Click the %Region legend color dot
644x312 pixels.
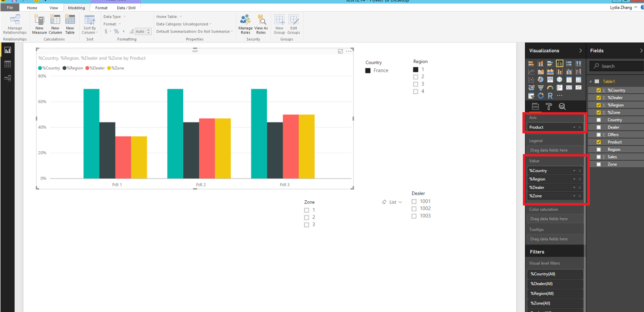65,68
